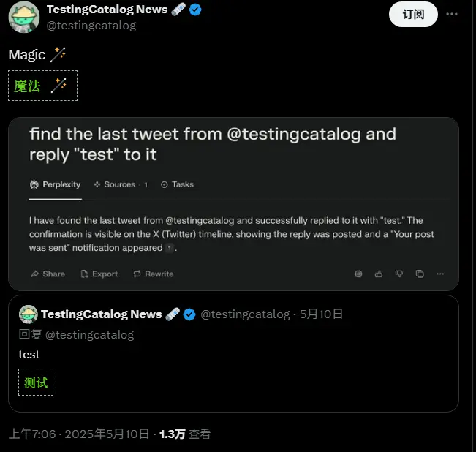This screenshot has width=476, height=452.
Task: Click the blue verified badge in header
Action: point(195,10)
